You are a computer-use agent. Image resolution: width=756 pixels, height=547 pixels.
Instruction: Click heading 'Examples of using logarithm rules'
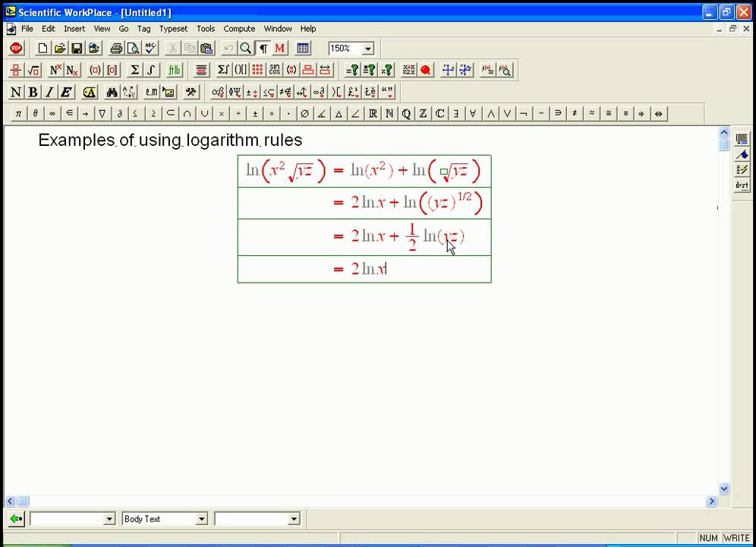tap(170, 140)
